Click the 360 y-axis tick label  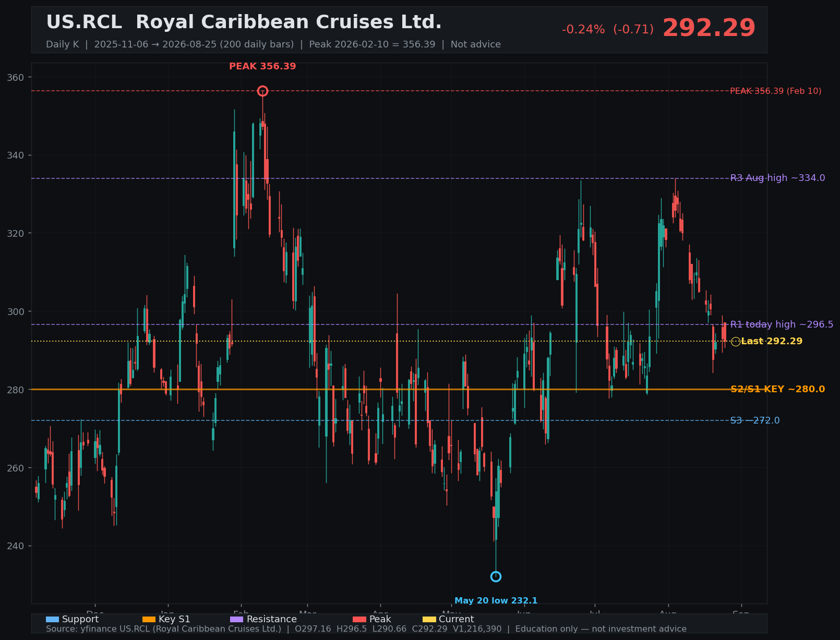click(16, 77)
